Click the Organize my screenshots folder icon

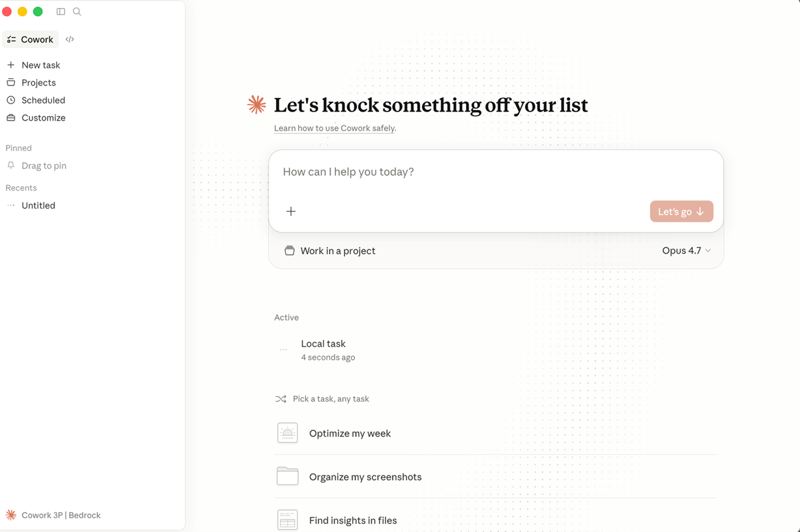tap(287, 476)
